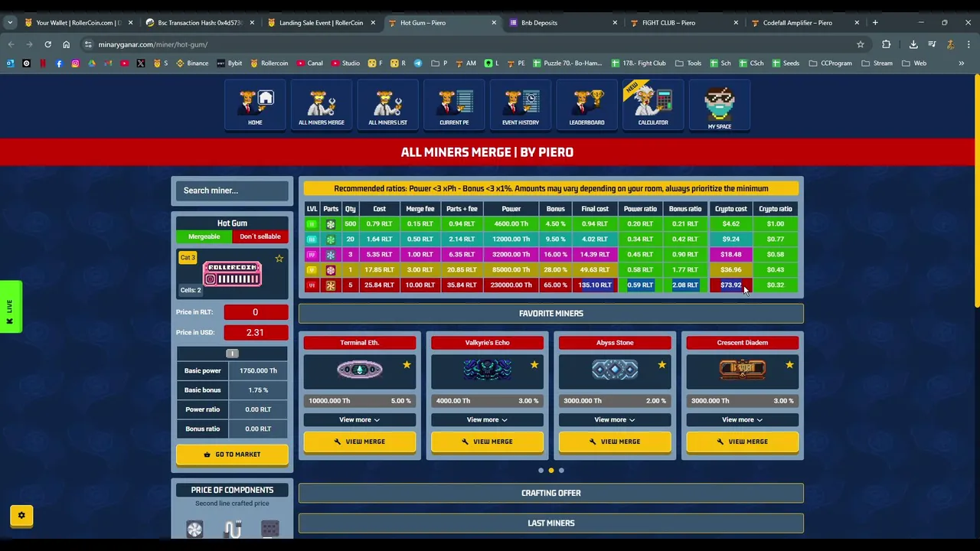This screenshot has height=551, width=980.
Task: Click the Final cost 135.10 RLT cell
Action: (595, 285)
